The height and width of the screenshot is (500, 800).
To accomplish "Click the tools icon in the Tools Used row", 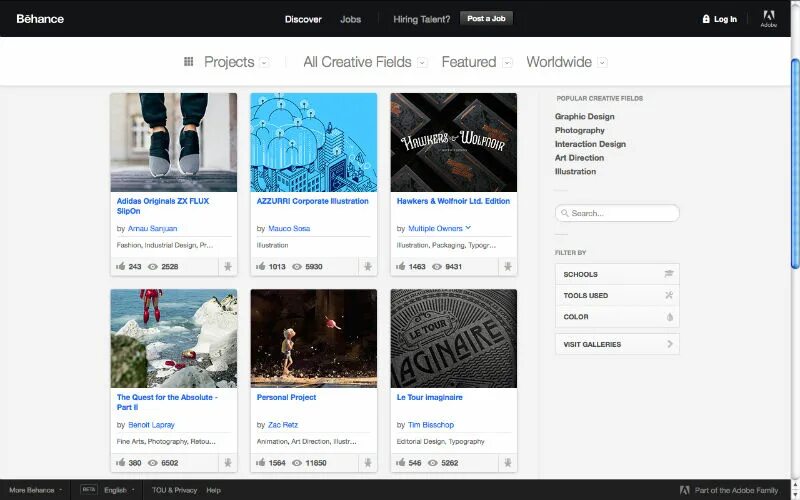I will (669, 295).
